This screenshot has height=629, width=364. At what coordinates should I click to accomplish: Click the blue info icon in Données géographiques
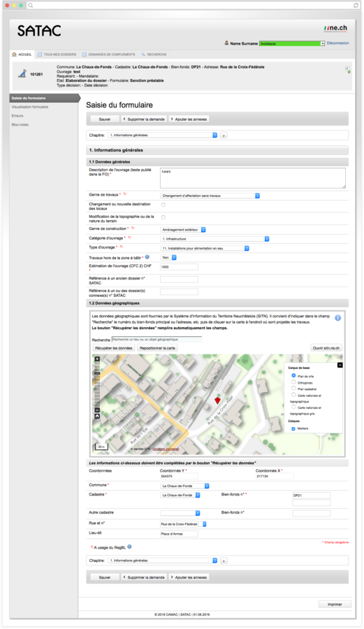[338, 318]
